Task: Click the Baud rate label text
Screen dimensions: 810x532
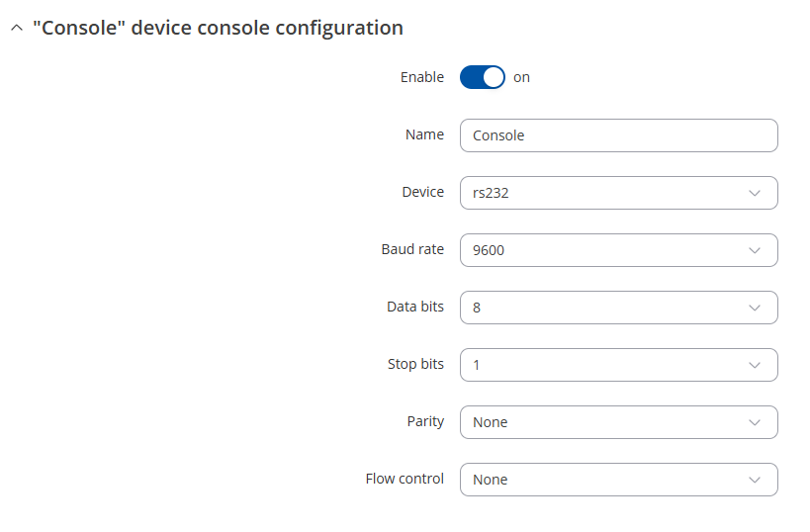Action: (412, 249)
